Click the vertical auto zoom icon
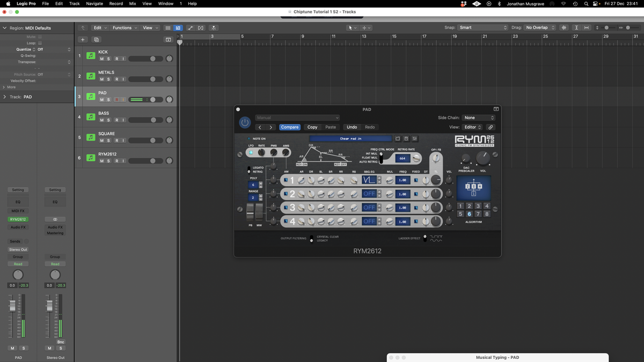Screen dimensions: 644x362 (x=577, y=28)
